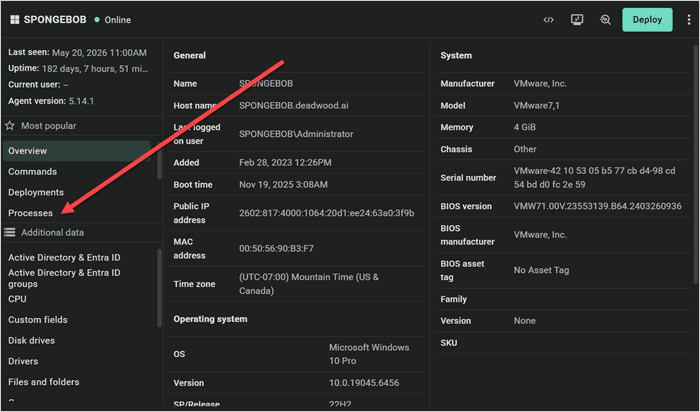Click Memory value 4 GiB
This screenshot has width=700, height=412.
point(525,127)
